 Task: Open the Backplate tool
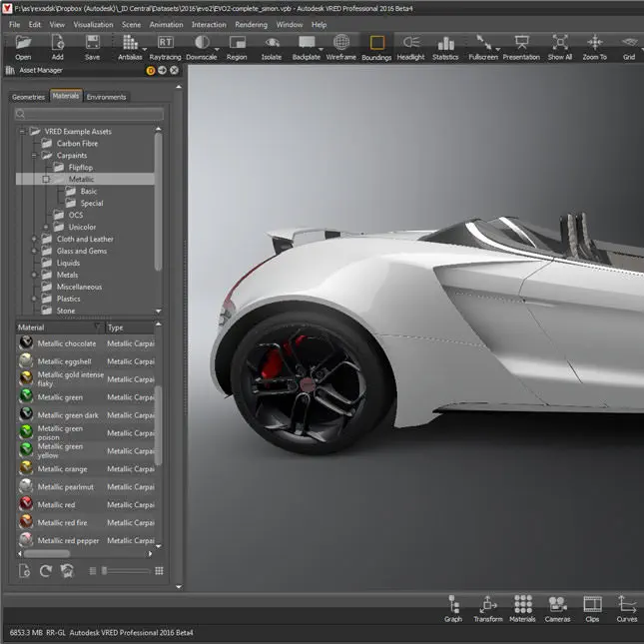point(306,44)
